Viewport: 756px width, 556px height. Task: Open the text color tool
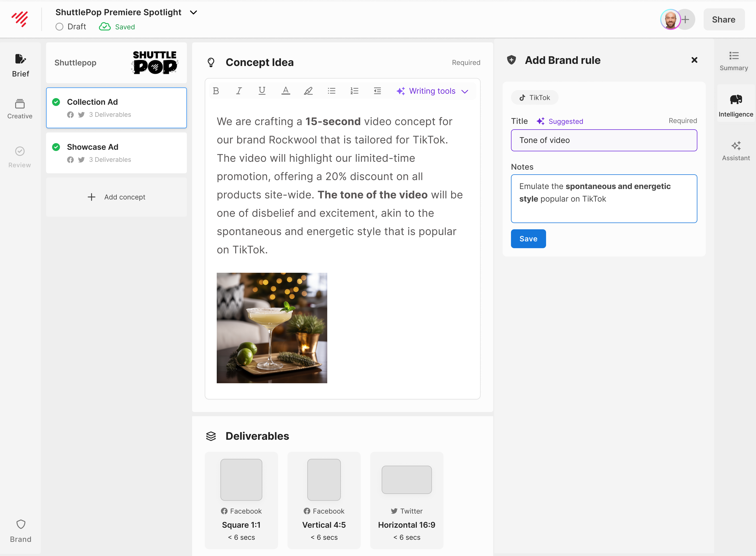[x=285, y=91]
